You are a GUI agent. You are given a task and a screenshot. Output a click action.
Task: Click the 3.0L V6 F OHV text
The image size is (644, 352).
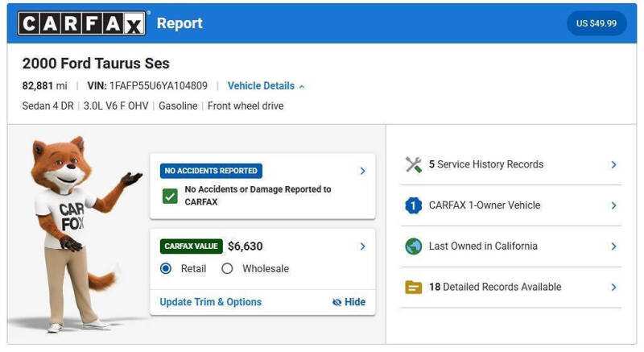[116, 106]
